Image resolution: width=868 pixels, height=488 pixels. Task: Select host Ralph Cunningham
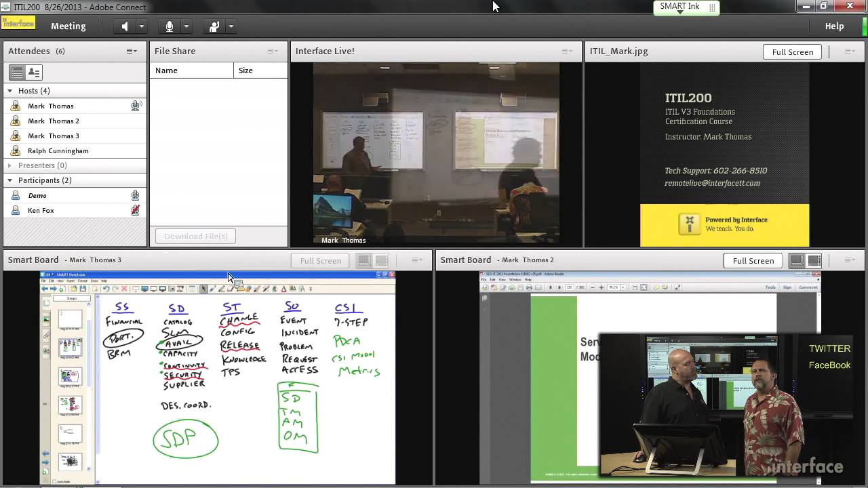click(x=75, y=150)
